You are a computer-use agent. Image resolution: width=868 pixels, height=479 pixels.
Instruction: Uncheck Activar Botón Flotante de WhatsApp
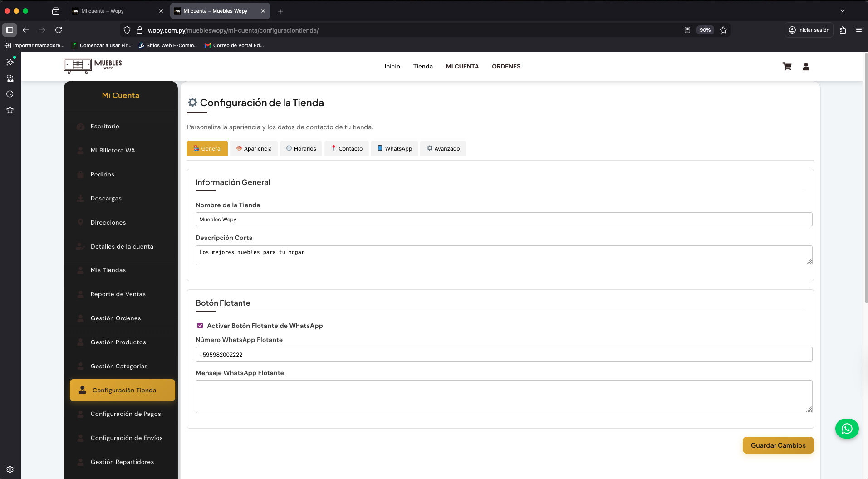[x=200, y=326]
